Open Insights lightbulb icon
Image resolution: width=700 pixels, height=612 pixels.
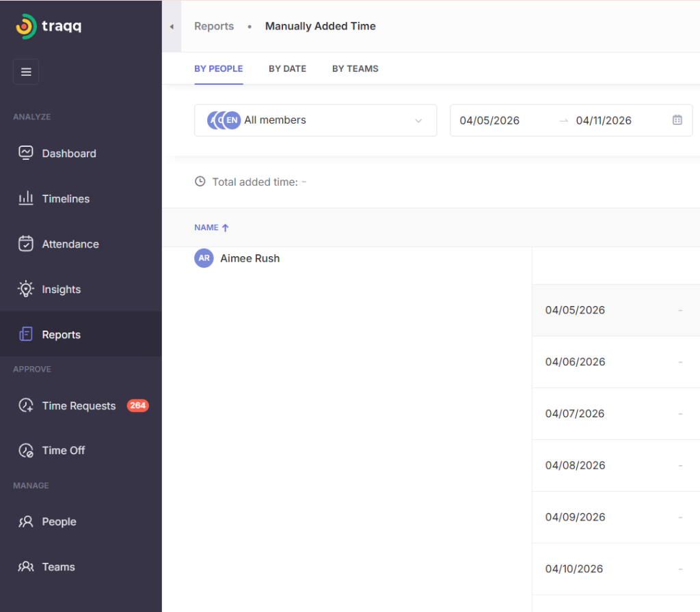click(26, 289)
